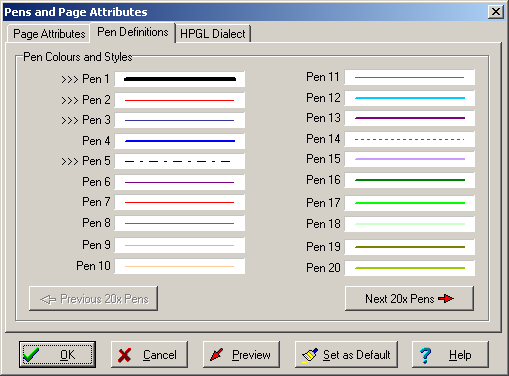
Task: Open the Pen 20 lime green swatch
Action: (x=410, y=268)
